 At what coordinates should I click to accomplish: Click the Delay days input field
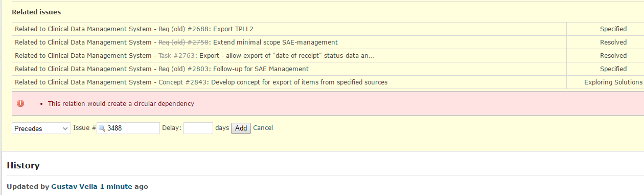point(198,128)
